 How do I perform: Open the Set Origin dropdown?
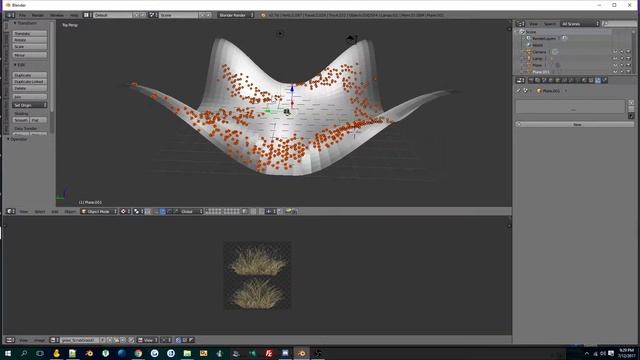click(30, 105)
